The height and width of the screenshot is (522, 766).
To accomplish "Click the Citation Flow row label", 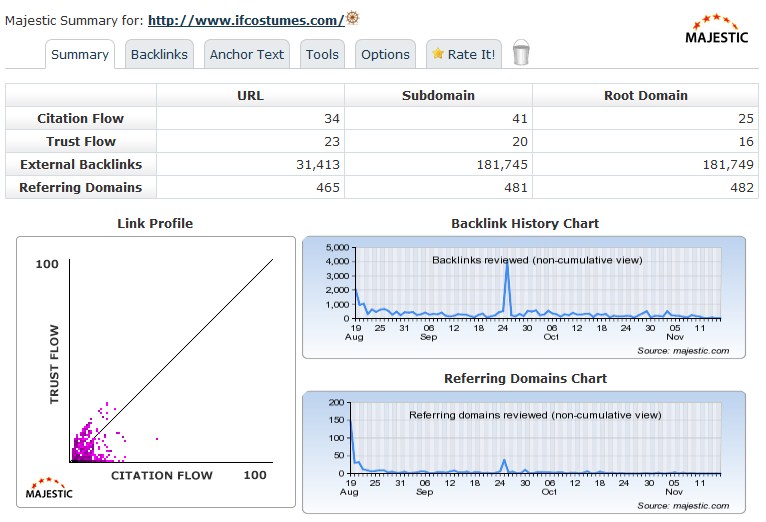I will point(81,118).
